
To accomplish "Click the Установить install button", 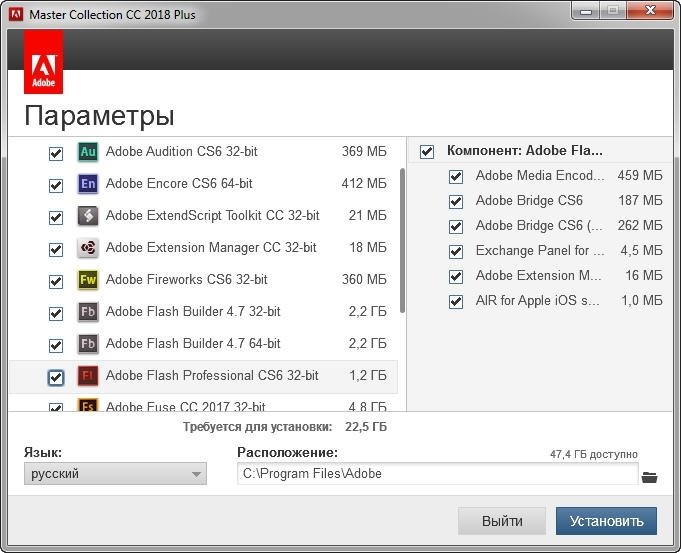I will coord(606,521).
